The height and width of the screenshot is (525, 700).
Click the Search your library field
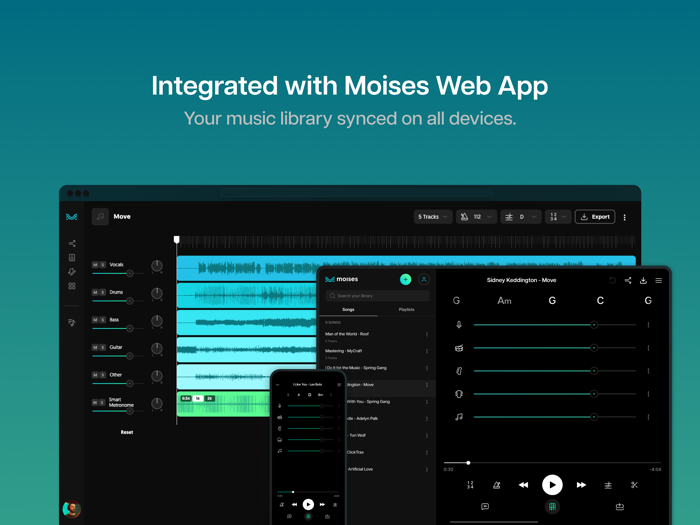tap(378, 296)
